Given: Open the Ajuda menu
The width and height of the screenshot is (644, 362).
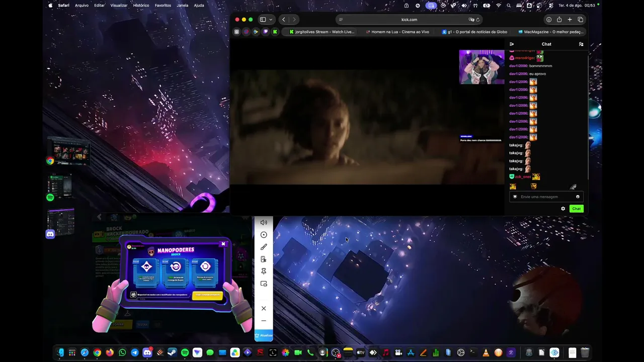Looking at the screenshot, I should 199,6.
